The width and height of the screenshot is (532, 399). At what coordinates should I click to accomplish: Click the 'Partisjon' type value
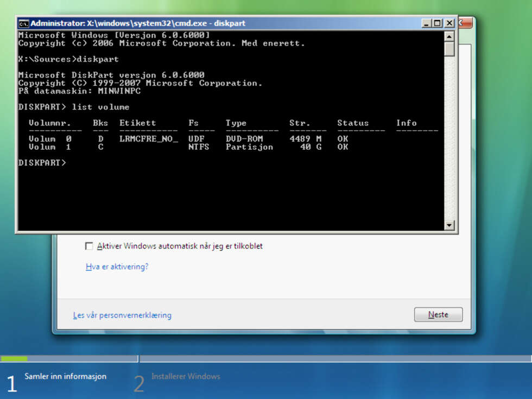[x=249, y=147]
